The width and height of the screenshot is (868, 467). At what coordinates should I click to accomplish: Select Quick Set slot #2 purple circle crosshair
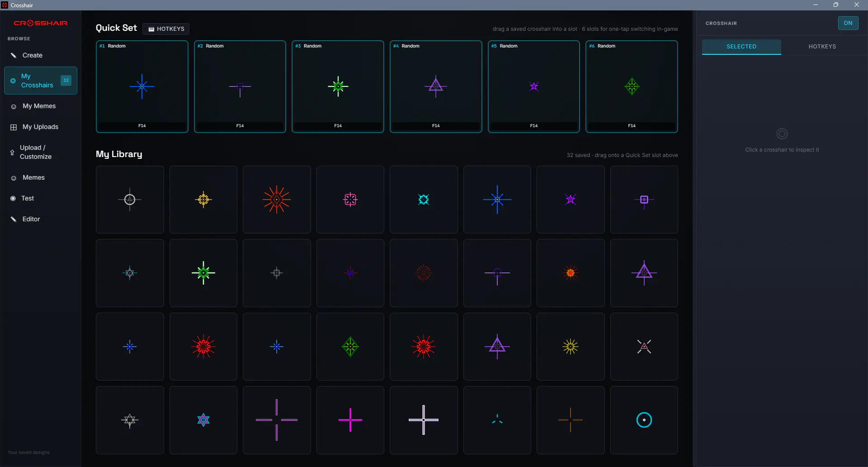(x=240, y=86)
